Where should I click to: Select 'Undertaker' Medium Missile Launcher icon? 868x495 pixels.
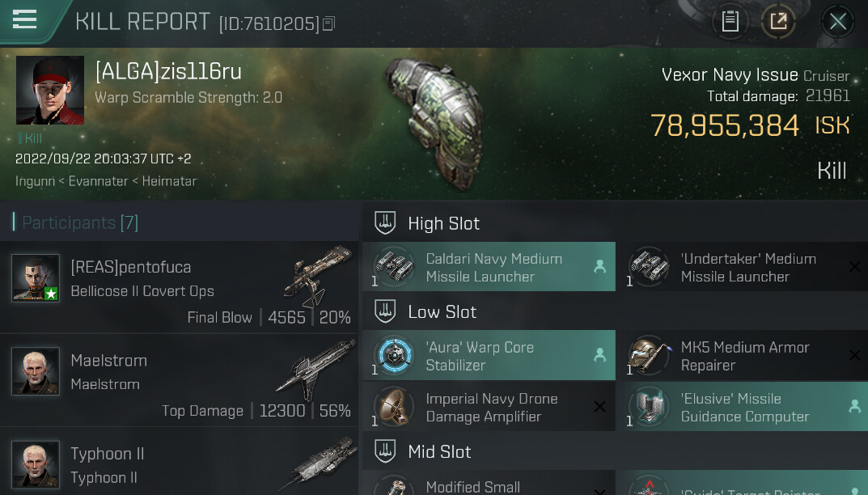point(648,266)
